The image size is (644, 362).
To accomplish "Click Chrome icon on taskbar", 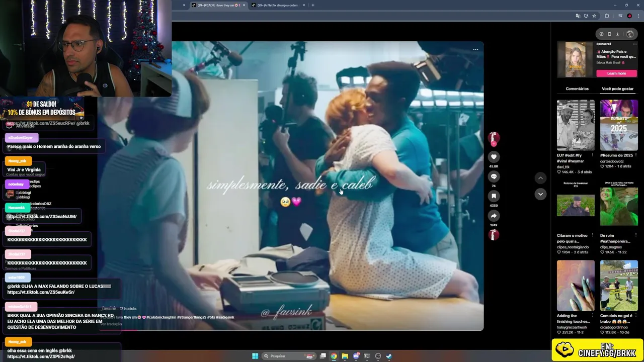I will pos(334,356).
